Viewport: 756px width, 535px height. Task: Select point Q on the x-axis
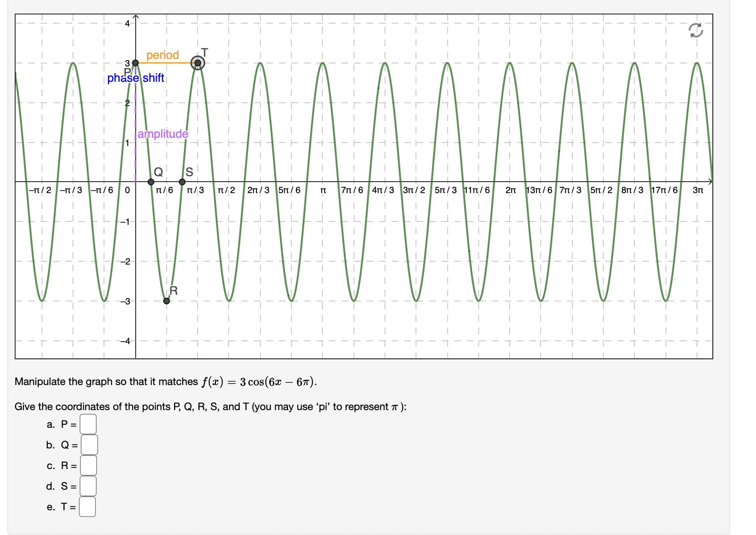pyautogui.click(x=151, y=182)
